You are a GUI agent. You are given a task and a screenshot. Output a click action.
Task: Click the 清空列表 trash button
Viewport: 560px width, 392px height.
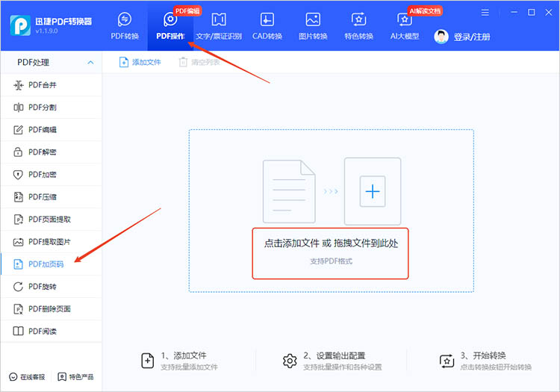click(x=199, y=62)
